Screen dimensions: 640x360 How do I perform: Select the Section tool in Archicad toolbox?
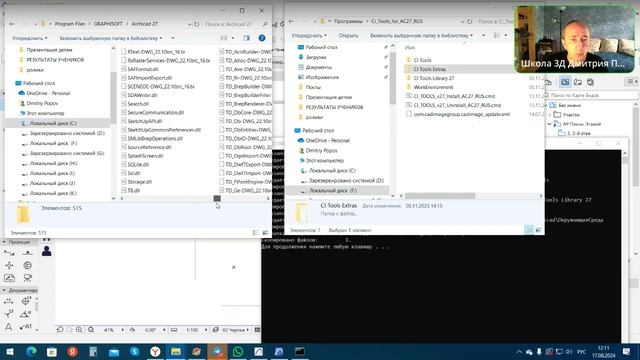pyautogui.click(x=9, y=253)
